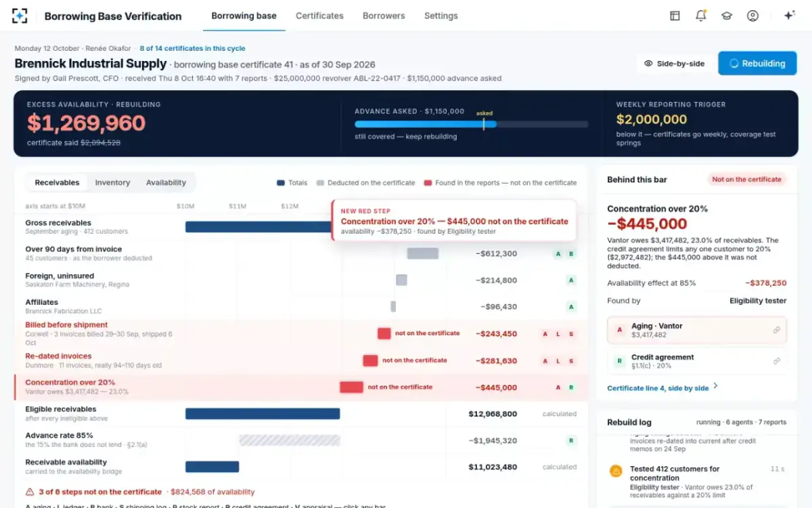Click the Gross receivables blue bar

click(x=258, y=227)
